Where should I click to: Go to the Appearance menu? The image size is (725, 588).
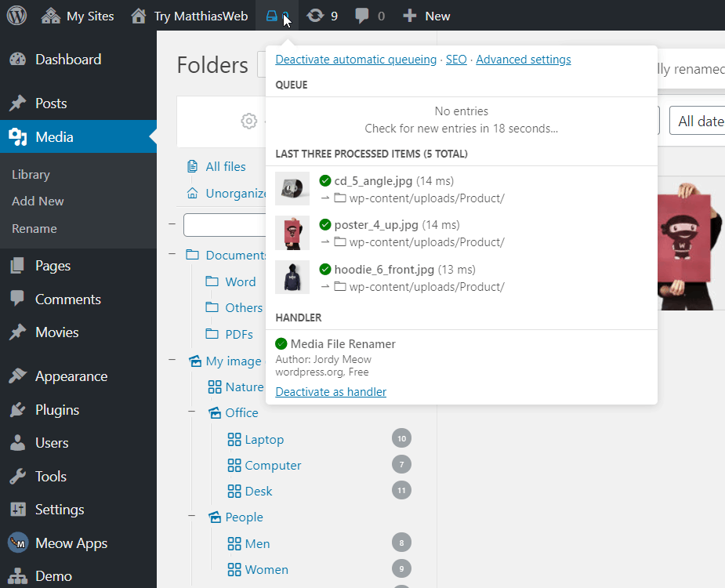point(71,376)
